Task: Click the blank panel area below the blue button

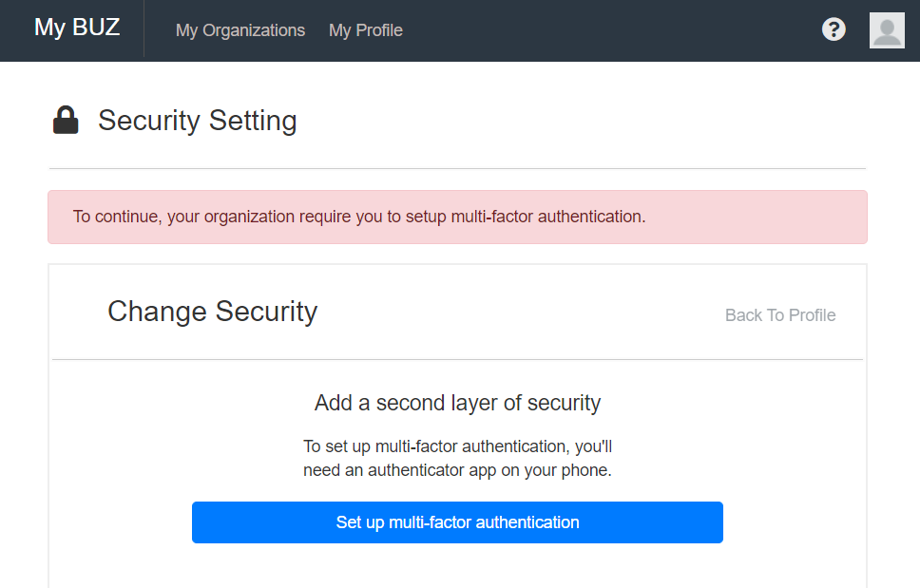Action: [x=457, y=566]
